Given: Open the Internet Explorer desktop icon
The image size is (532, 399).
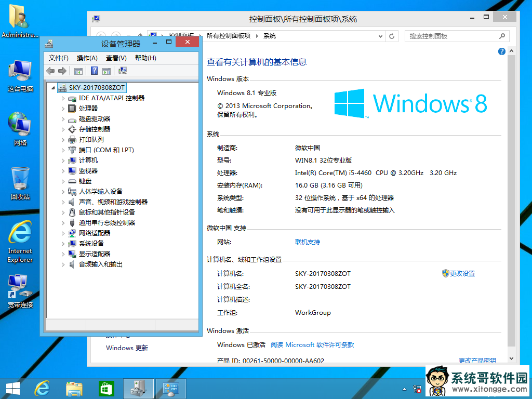Looking at the screenshot, I should [20, 242].
